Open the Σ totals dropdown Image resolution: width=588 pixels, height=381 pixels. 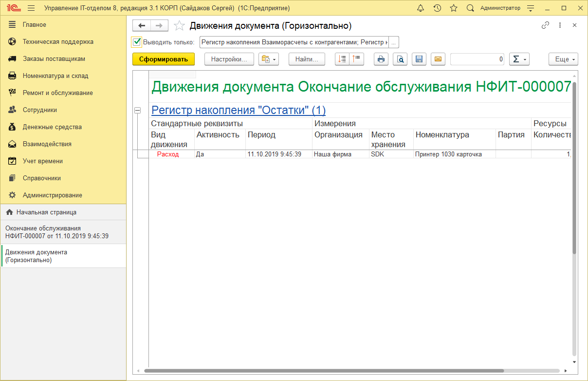[519, 59]
